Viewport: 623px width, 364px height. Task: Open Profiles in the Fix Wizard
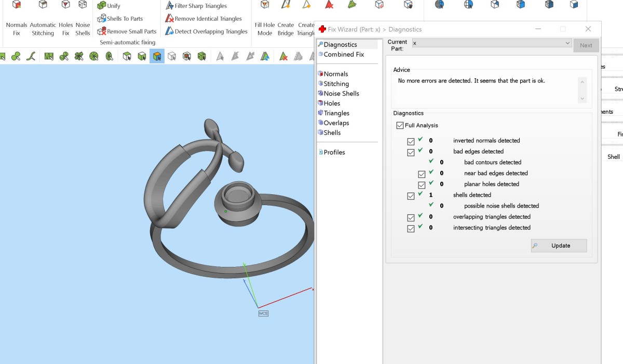coord(334,152)
